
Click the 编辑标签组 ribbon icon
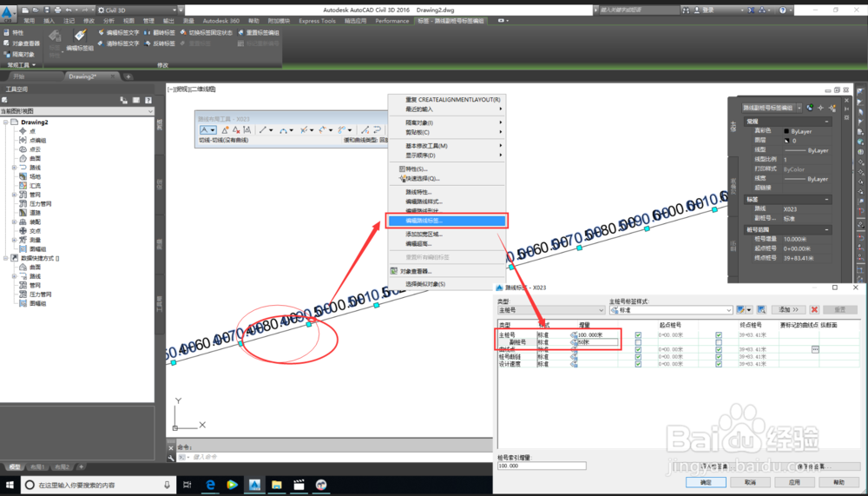(x=80, y=39)
